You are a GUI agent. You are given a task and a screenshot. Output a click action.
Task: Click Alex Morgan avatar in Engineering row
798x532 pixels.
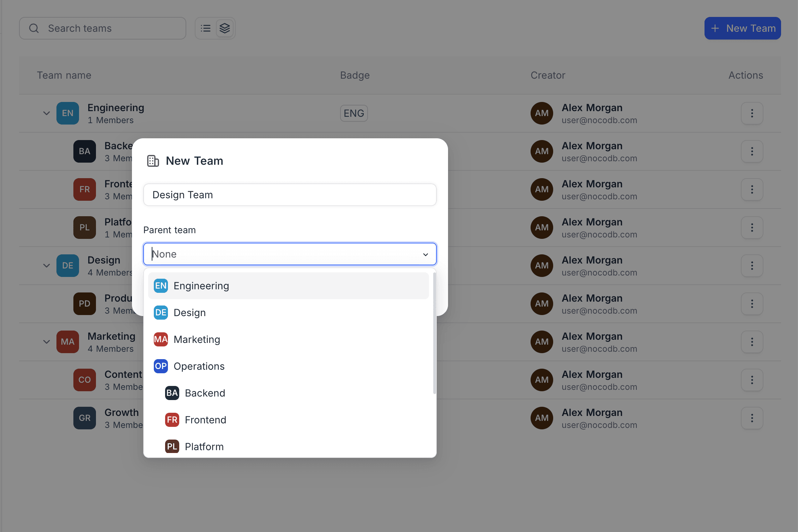click(x=542, y=113)
